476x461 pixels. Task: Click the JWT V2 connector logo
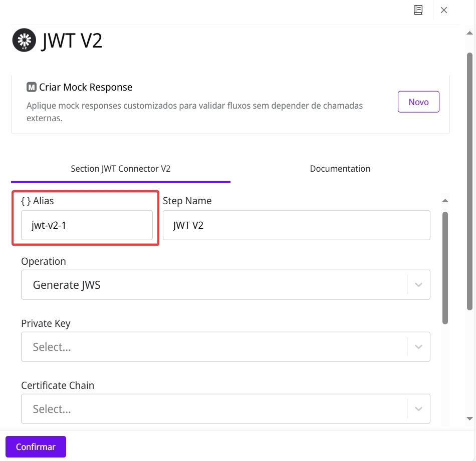coord(24,40)
